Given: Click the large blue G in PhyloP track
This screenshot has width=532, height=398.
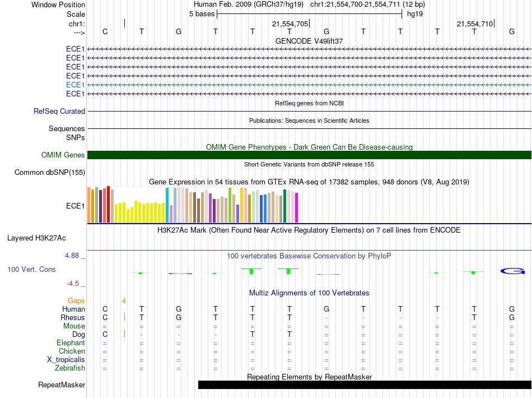Looking at the screenshot, I should pyautogui.click(x=511, y=271).
